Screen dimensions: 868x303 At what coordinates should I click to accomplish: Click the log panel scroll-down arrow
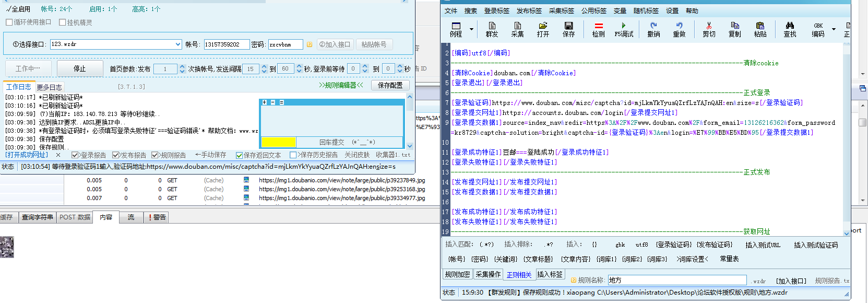[410, 146]
